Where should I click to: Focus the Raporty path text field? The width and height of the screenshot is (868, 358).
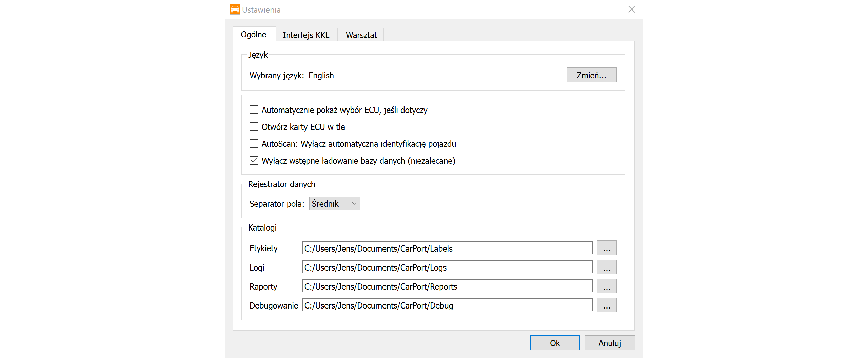tap(447, 286)
